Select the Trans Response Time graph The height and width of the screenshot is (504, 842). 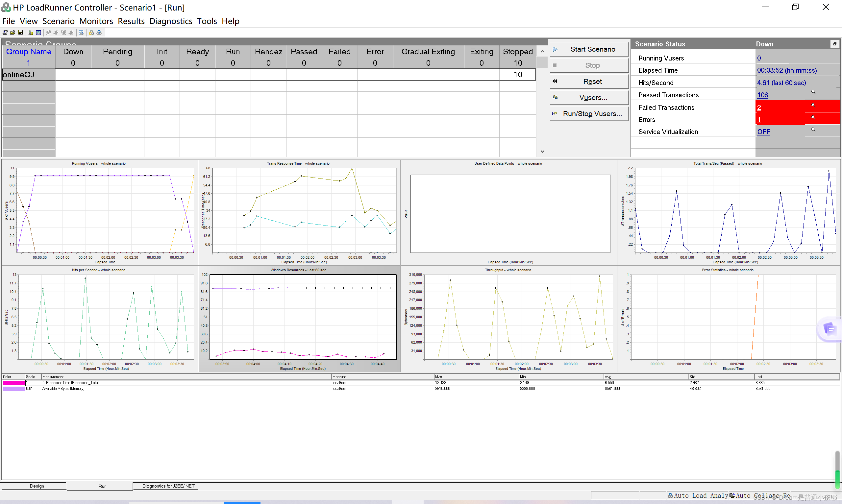[299, 212]
